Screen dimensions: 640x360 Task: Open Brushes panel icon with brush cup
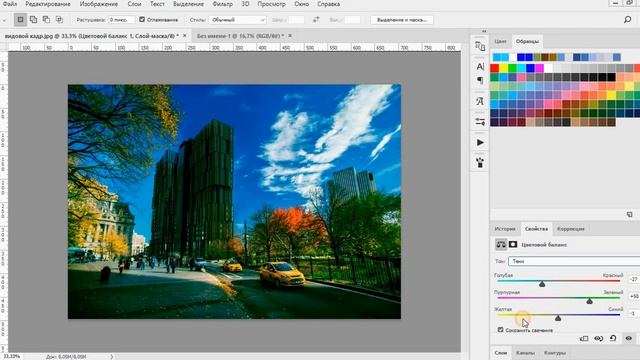[x=480, y=162]
